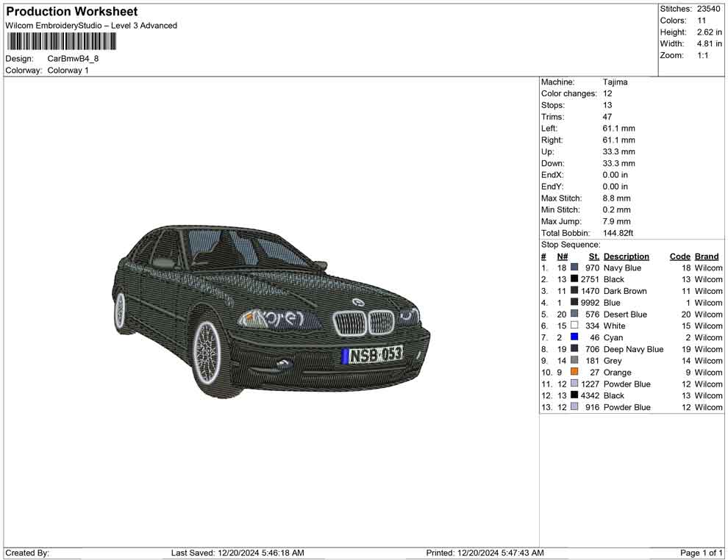
Task: Click the Production Worksheet title
Action: 71,11
